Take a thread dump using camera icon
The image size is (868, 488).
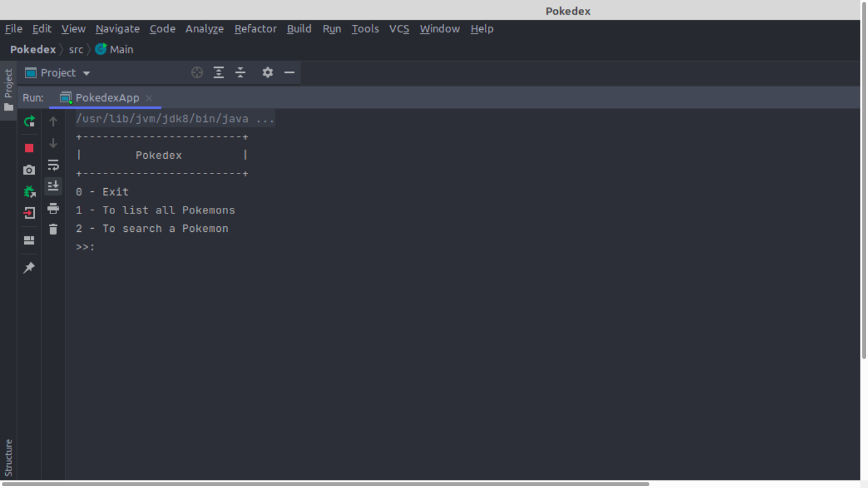click(29, 170)
